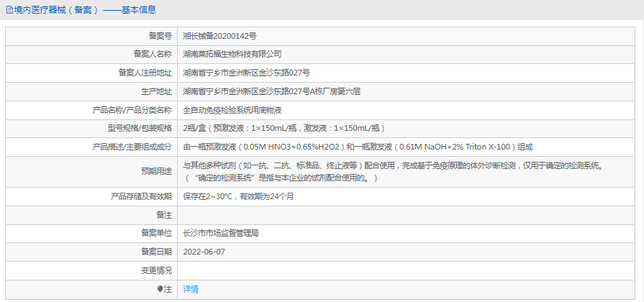Select address 湖南省宁乡市金洲新区金沙东路027号
The height and width of the screenshot is (302, 644).
click(x=246, y=73)
